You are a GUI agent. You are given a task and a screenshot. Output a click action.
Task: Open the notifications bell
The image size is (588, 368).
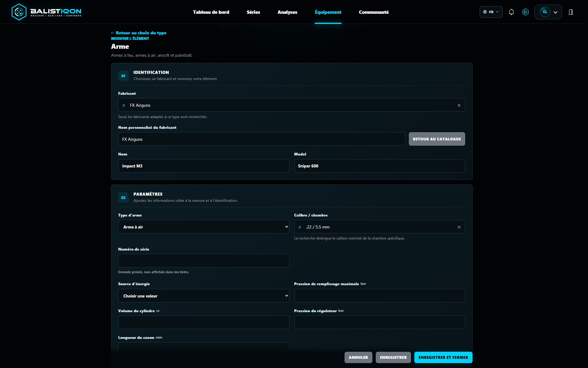(511, 12)
